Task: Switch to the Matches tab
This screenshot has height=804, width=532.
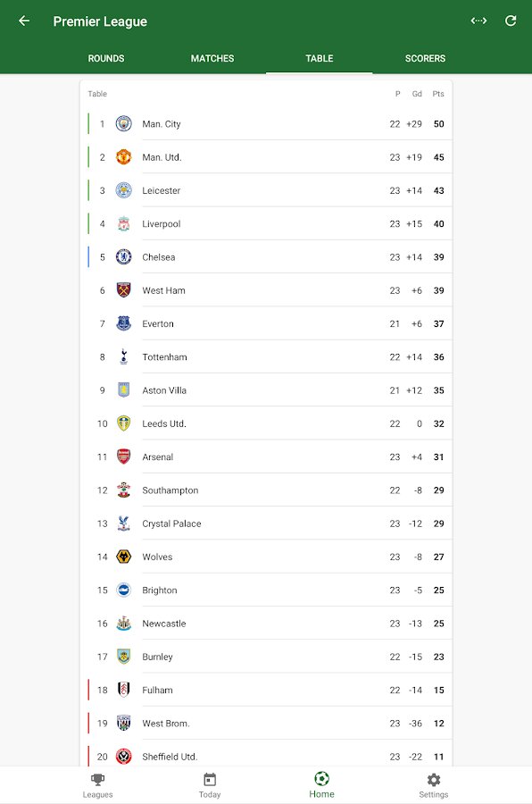Action: tap(212, 58)
